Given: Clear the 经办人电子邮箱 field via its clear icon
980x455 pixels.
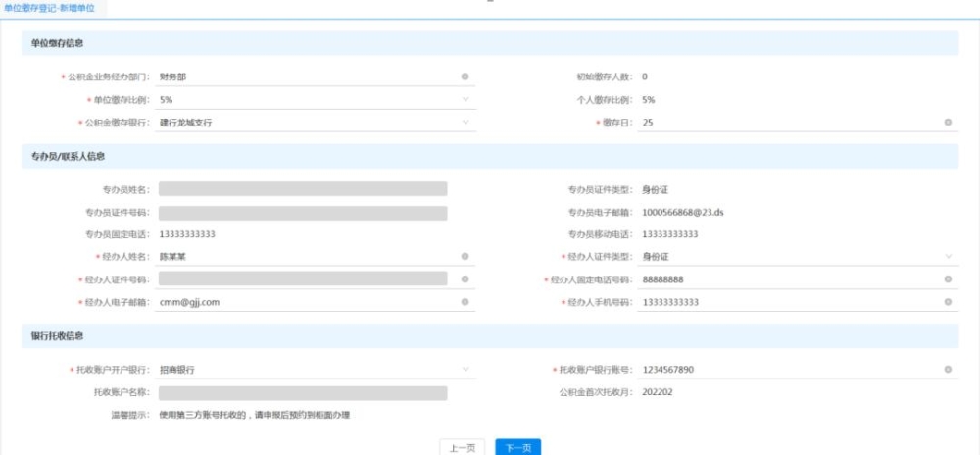Looking at the screenshot, I should click(x=465, y=302).
